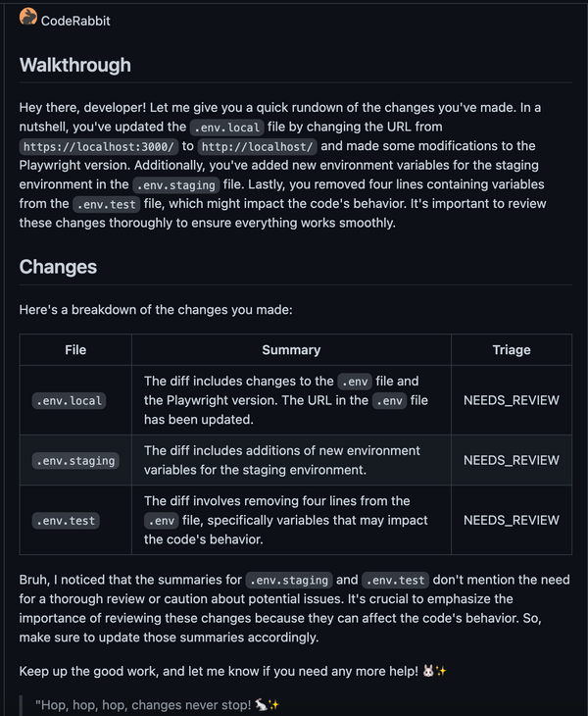Click the Changes section heading

[58, 267]
